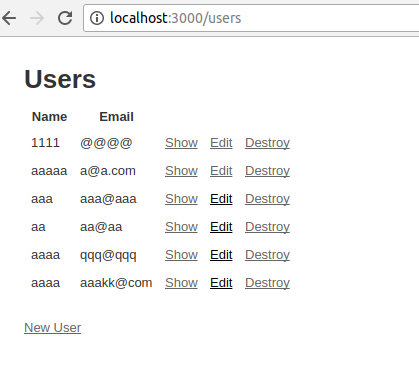Click the Name column header

(x=49, y=117)
